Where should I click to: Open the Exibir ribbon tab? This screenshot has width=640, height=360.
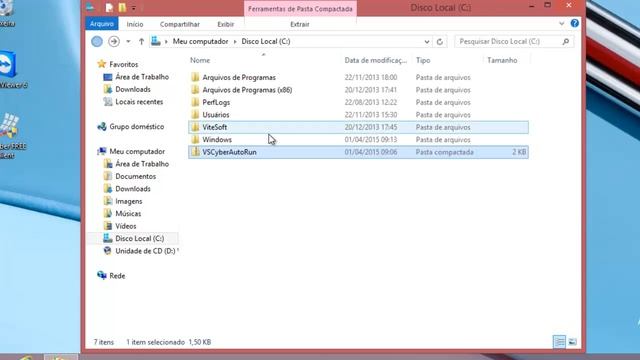[x=225, y=24]
